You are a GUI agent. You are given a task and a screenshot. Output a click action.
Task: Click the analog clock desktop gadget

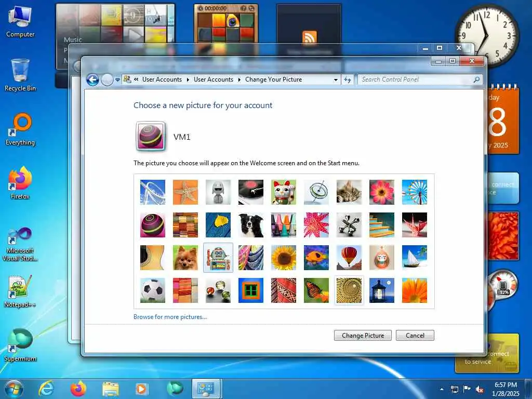486,35
